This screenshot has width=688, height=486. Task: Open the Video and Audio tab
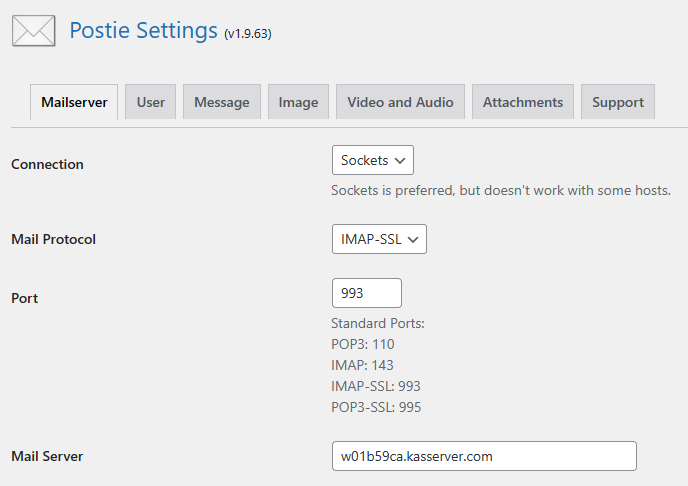(x=400, y=102)
